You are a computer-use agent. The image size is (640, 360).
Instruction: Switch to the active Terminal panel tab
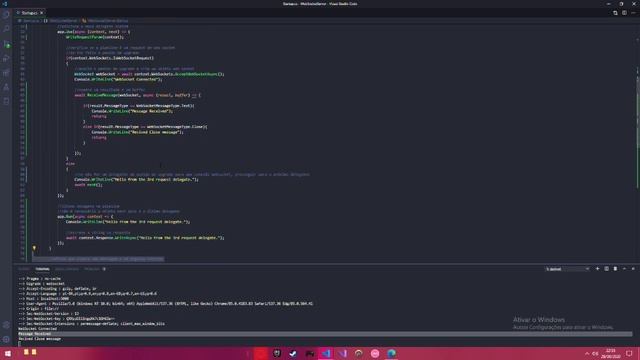tap(42, 269)
